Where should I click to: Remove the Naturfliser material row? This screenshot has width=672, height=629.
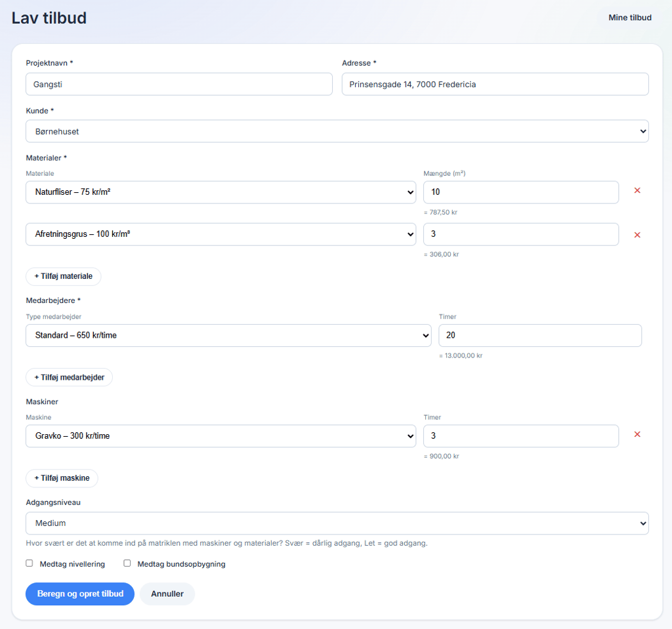637,191
